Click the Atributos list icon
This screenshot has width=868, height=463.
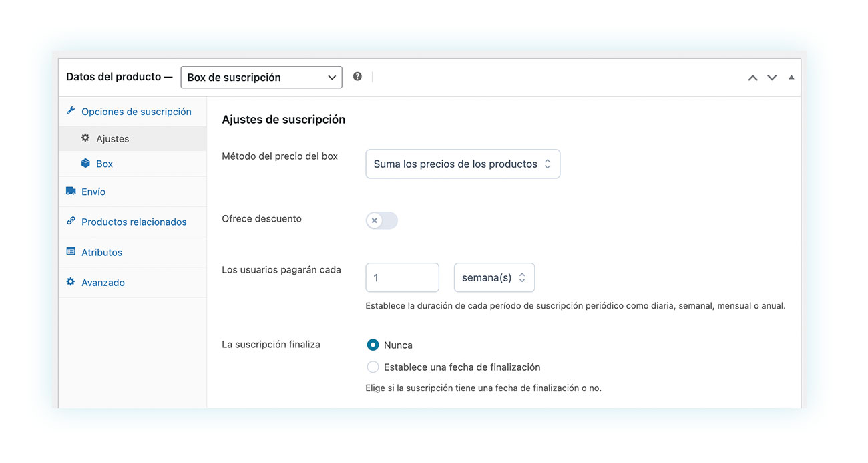click(x=71, y=251)
